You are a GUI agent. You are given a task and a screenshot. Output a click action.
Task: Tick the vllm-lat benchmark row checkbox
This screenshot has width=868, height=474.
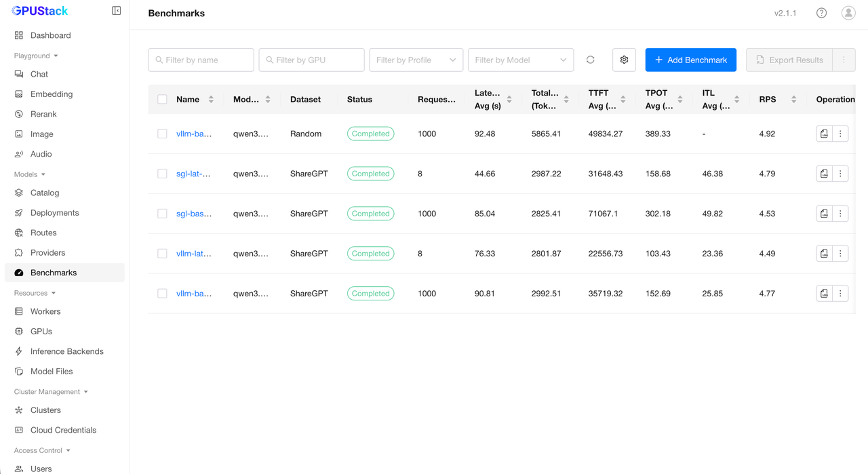(x=162, y=254)
